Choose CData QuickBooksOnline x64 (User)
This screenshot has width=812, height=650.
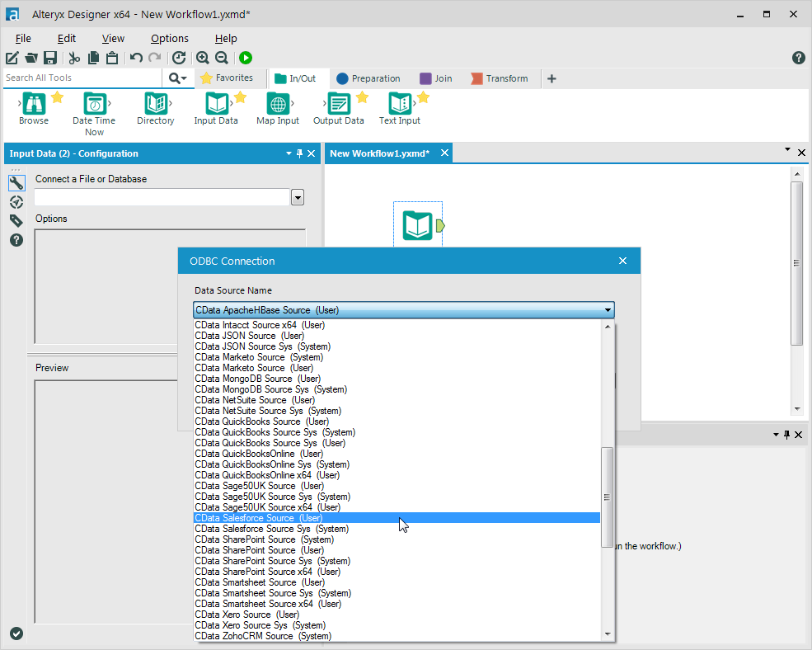point(397,475)
